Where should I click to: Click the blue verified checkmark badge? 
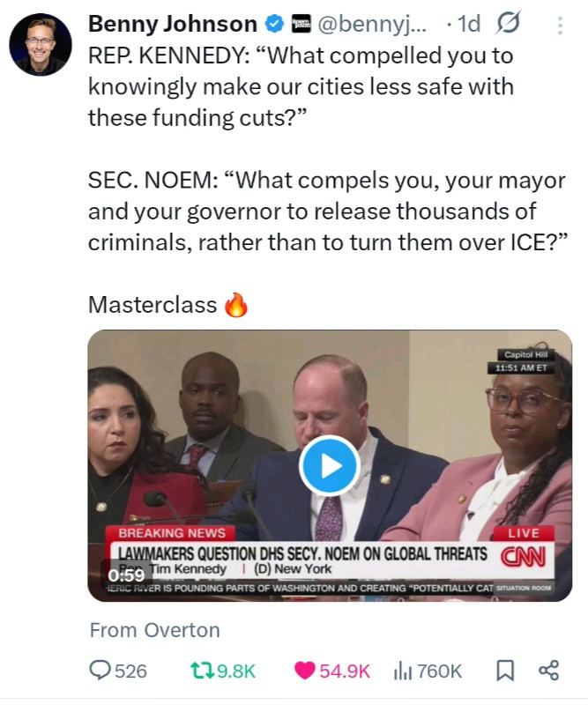click(274, 24)
